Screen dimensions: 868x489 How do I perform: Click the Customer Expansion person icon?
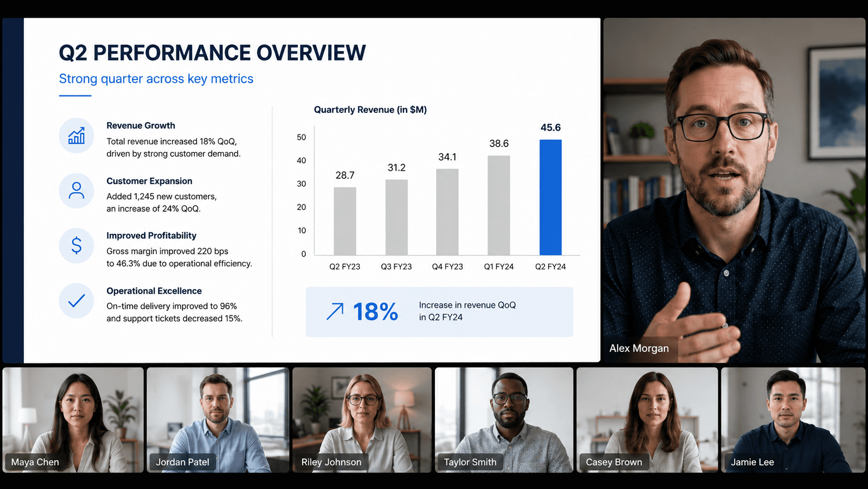[76, 191]
